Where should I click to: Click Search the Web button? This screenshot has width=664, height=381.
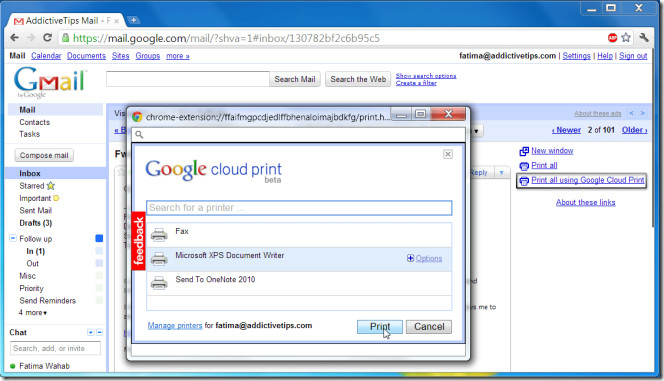point(358,79)
